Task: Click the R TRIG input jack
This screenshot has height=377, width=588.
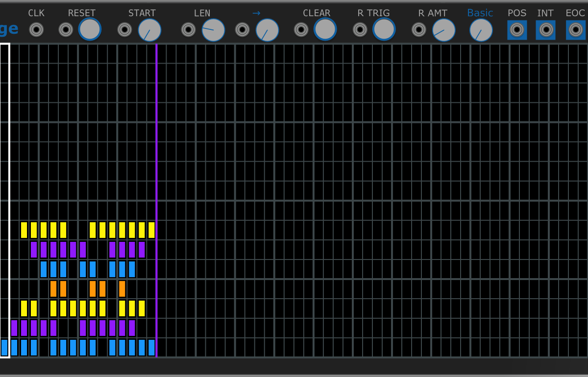Action: tap(360, 30)
